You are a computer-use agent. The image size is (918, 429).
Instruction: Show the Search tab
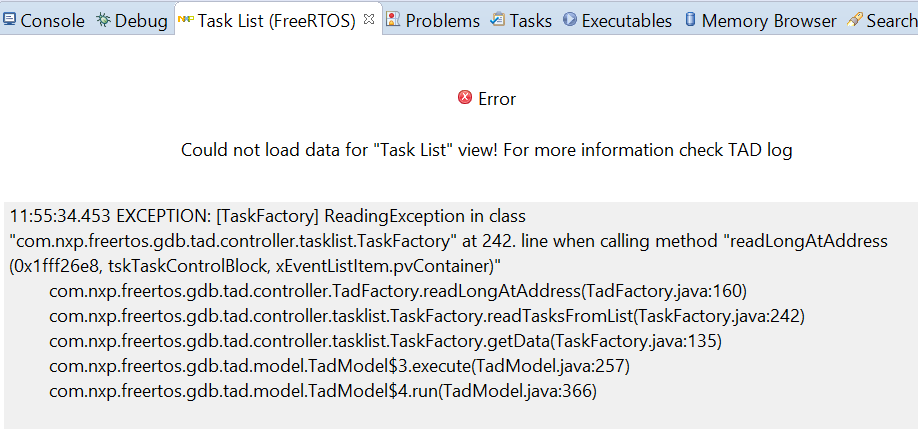click(x=891, y=20)
